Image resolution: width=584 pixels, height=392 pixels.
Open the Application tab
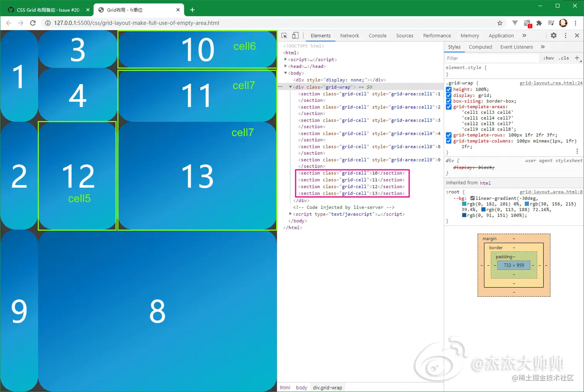point(501,35)
